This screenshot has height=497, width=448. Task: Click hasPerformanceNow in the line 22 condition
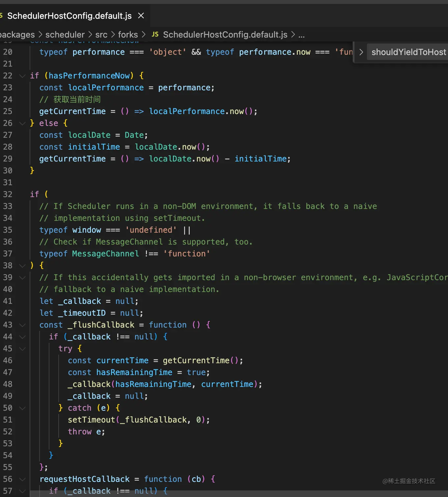click(x=89, y=76)
